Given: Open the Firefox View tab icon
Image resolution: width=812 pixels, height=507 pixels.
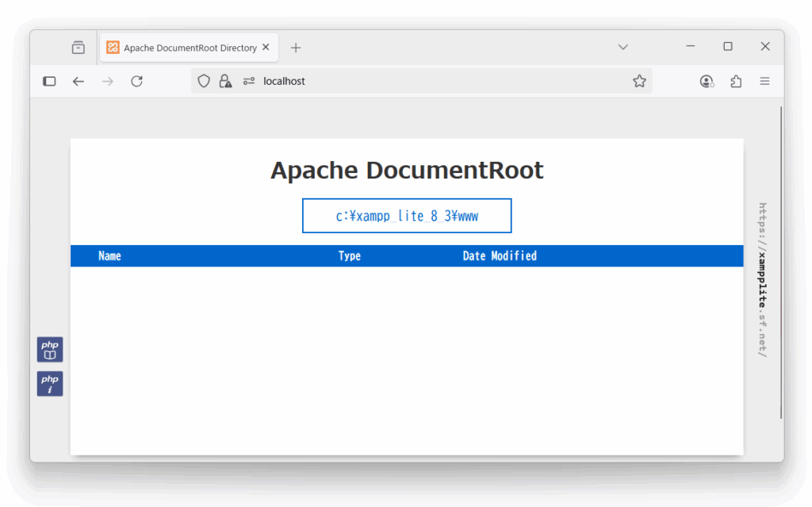Looking at the screenshot, I should click(x=79, y=48).
